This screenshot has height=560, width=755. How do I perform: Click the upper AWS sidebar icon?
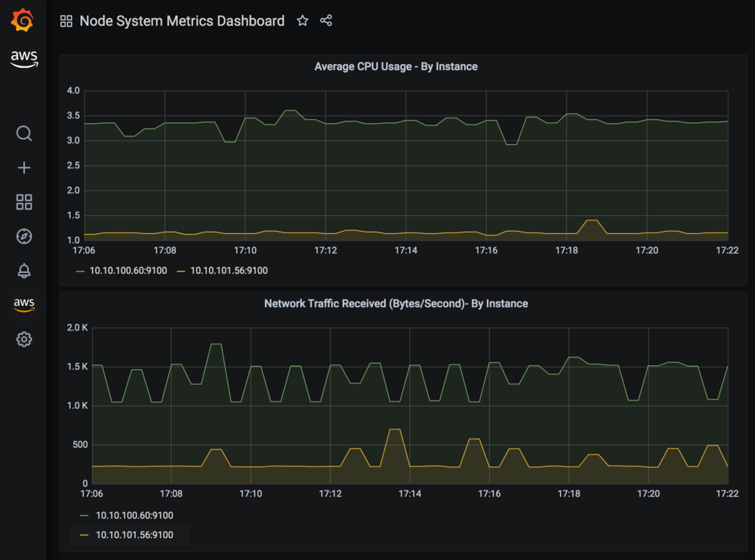[x=23, y=58]
